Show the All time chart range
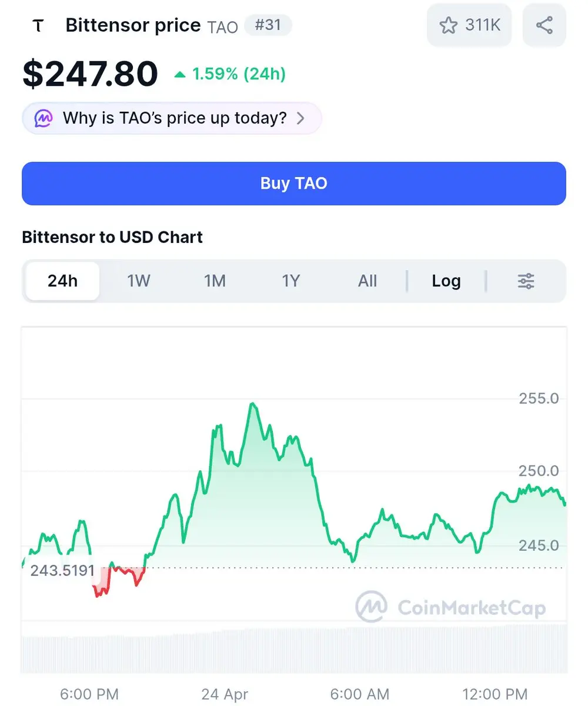Screen dimensions: 588x706 point(367,281)
